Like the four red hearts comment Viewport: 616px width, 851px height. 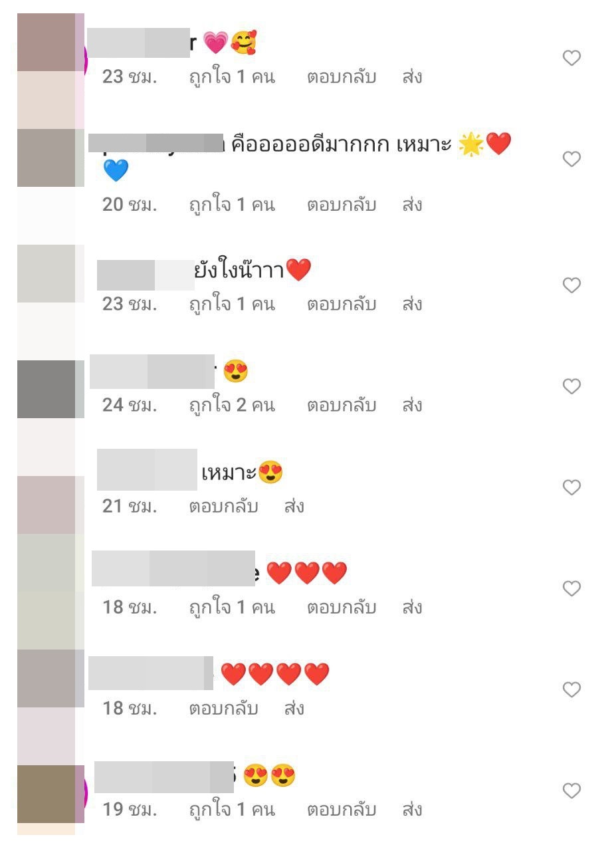point(571,689)
